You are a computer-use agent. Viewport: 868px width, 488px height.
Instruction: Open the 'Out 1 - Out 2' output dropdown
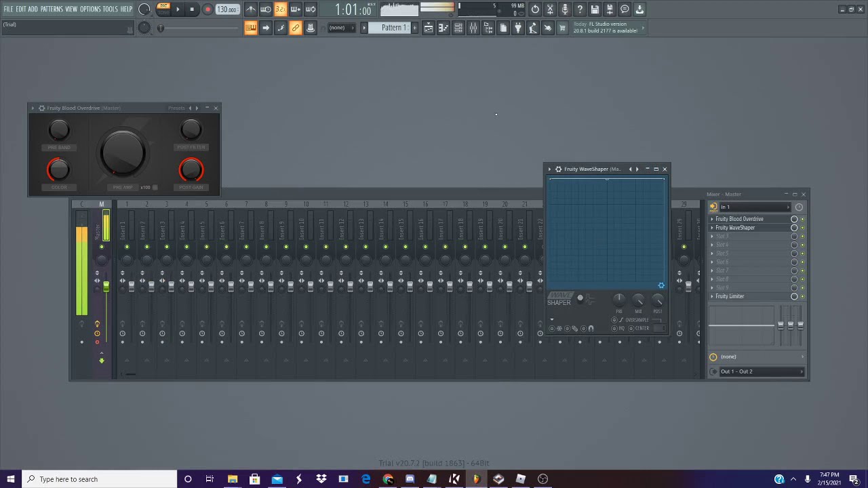(x=762, y=371)
